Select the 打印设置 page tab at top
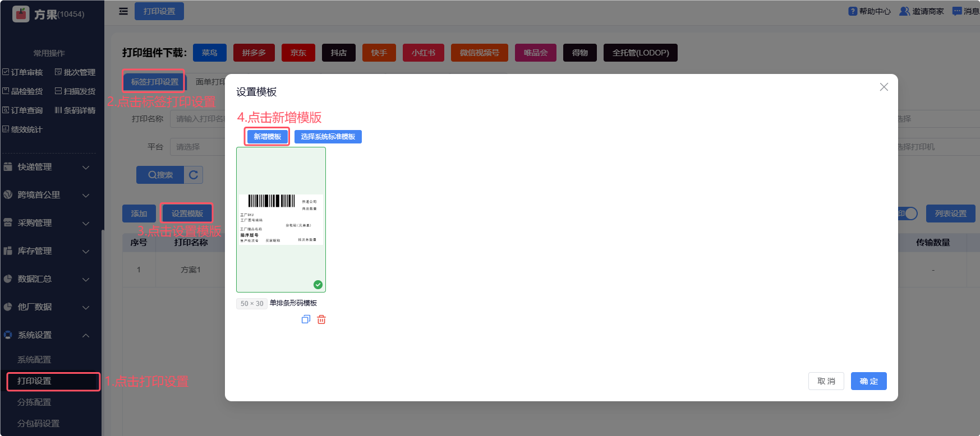Image resolution: width=980 pixels, height=436 pixels. point(159,11)
